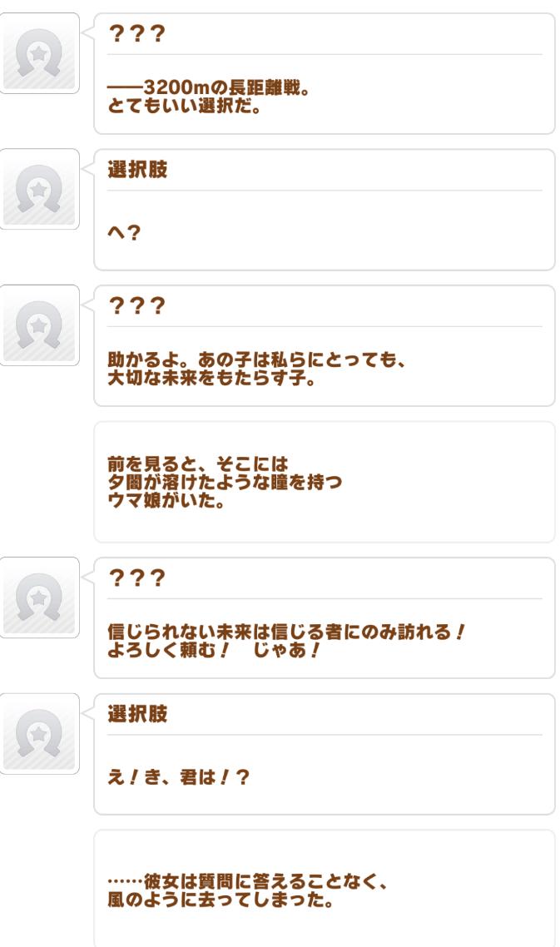Image resolution: width=560 pixels, height=947 pixels.
Task: Click the avatar beside "信じられない未来" dialogue
Action: [x=39, y=597]
